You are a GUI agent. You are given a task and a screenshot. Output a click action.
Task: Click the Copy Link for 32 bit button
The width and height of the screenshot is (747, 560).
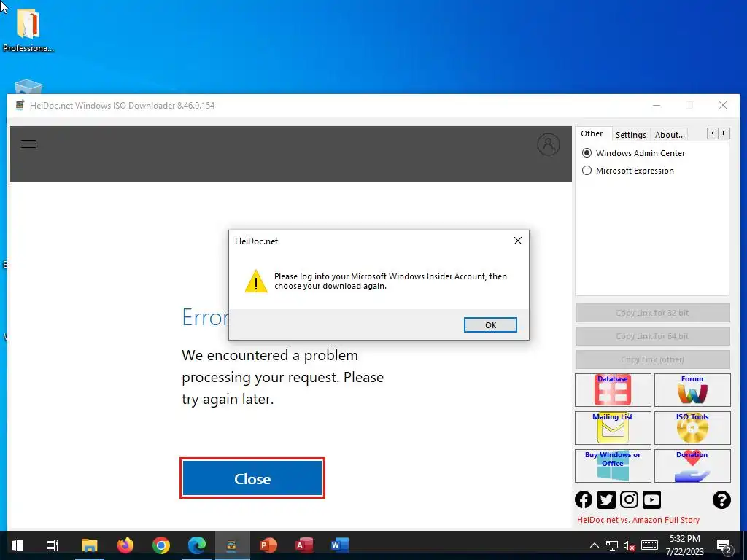[652, 313]
